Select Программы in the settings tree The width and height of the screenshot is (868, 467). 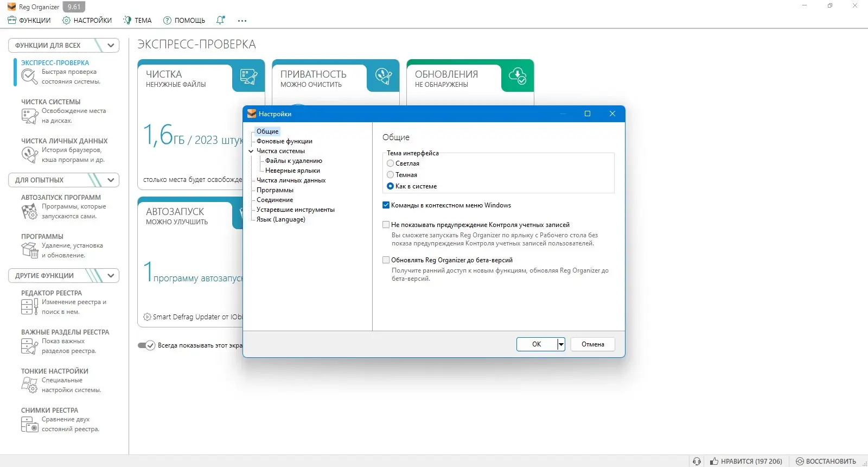pos(275,190)
